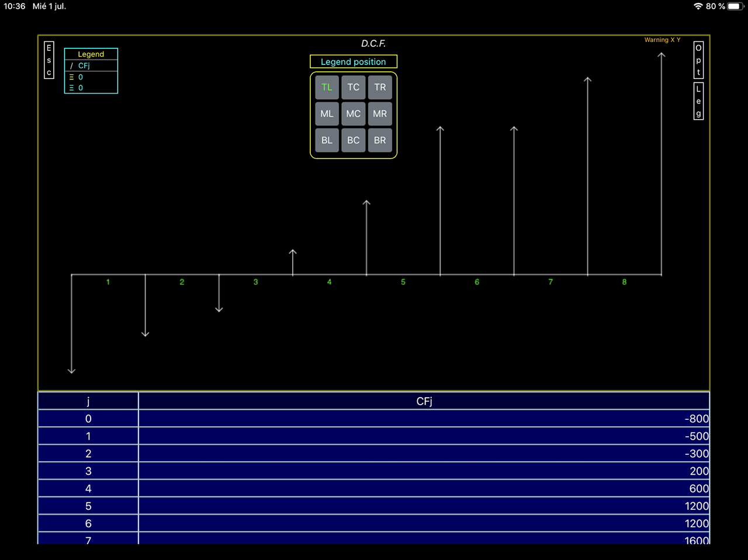This screenshot has width=748, height=560.
Task: Select the -500 cash flow cell
Action: 424,436
